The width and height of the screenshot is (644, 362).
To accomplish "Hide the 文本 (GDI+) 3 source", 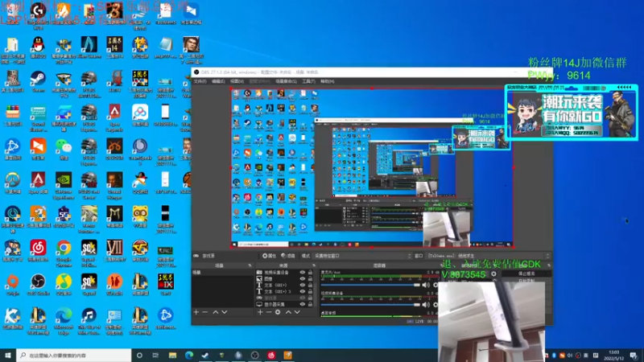I will [x=303, y=291].
